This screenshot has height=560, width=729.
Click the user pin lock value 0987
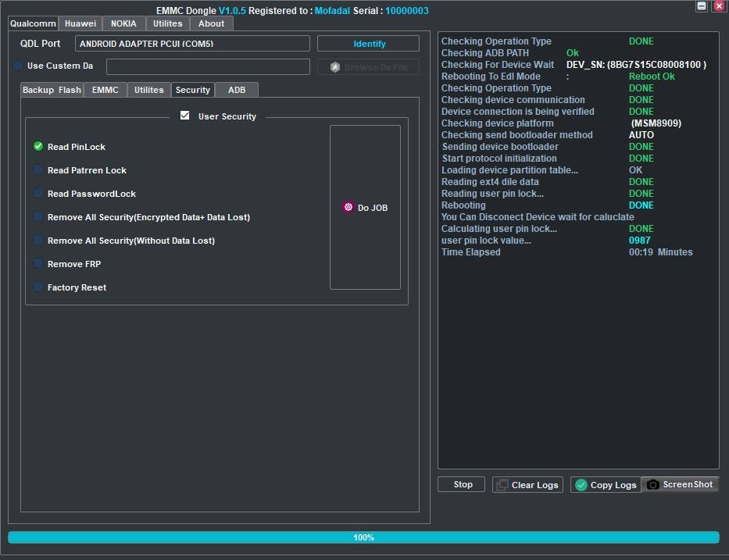coord(639,241)
